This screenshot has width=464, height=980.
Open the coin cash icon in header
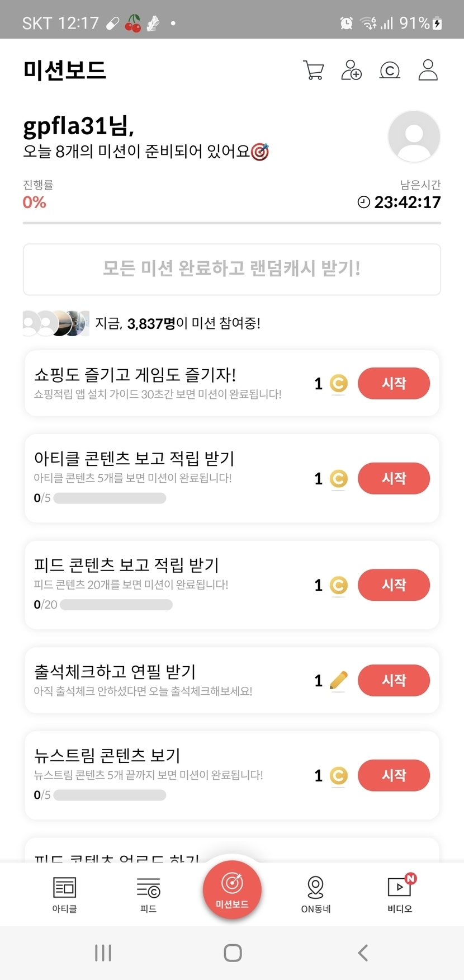click(390, 70)
